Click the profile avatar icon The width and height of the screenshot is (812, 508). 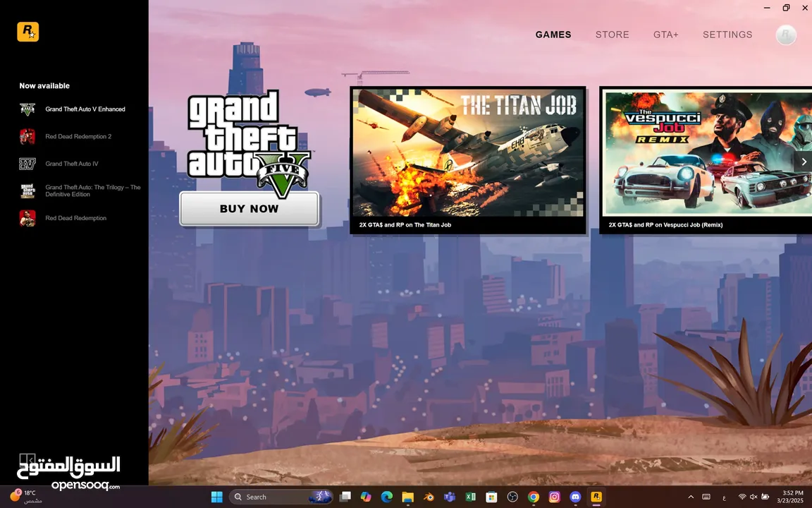[786, 35]
